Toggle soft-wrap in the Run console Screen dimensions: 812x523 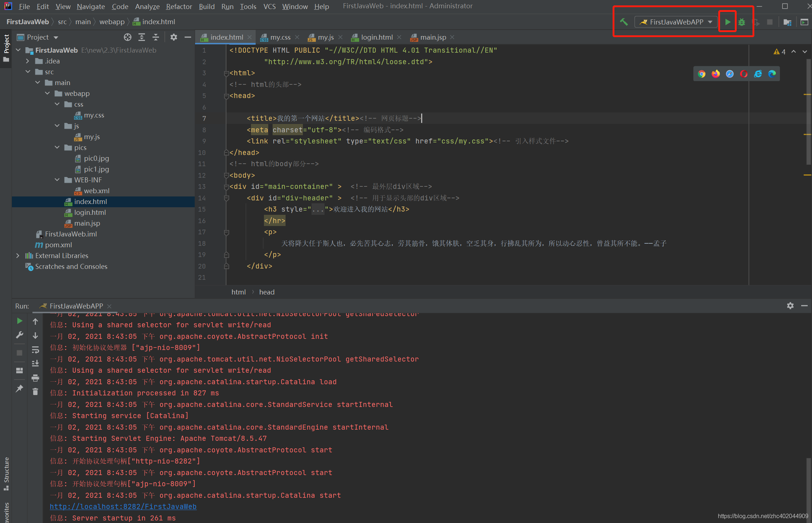click(x=35, y=350)
